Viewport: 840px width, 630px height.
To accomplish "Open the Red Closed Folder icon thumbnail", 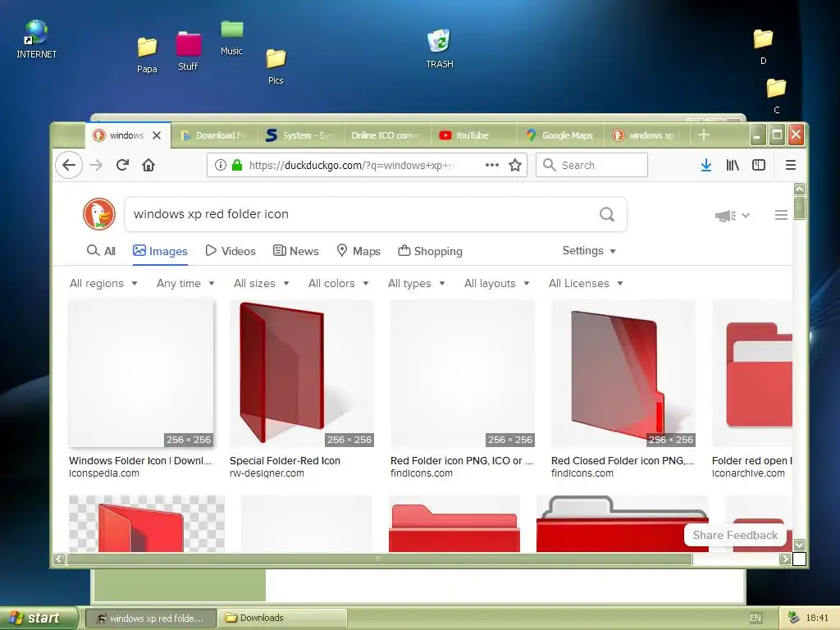I will (x=623, y=373).
